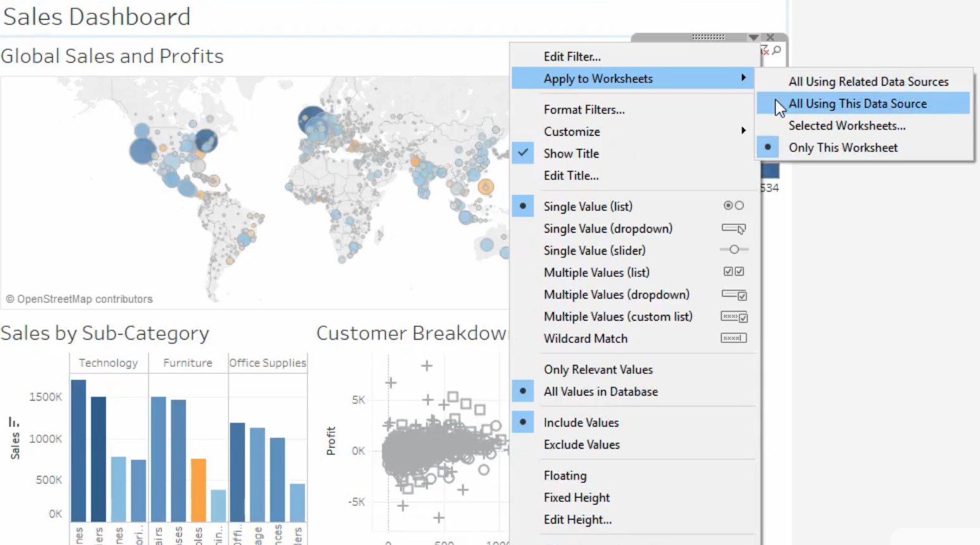Open the filter card dropdown arrow
The image size is (980, 545).
click(x=753, y=37)
